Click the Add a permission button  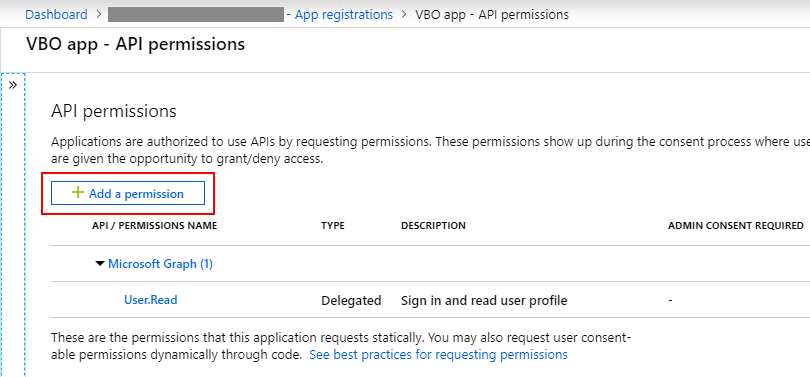(128, 194)
